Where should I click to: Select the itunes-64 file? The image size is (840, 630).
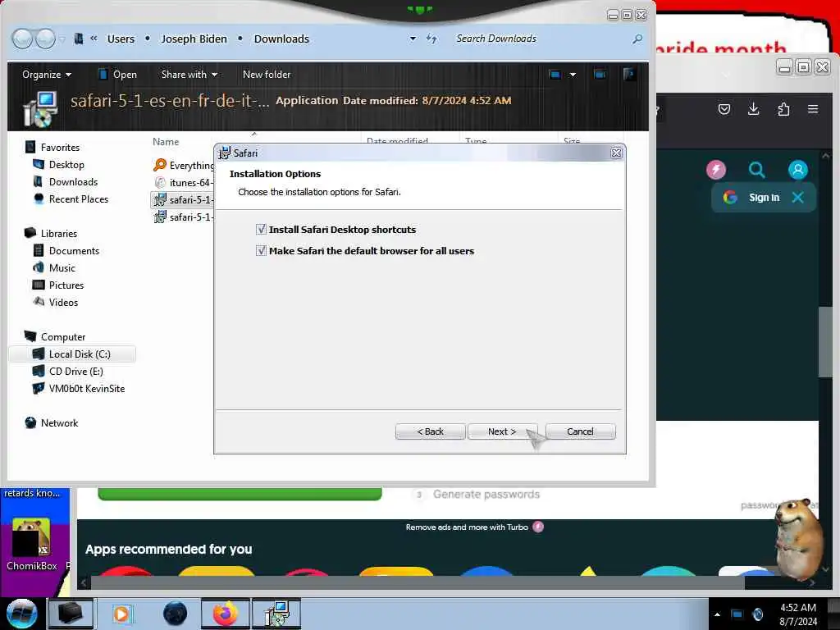183,183
